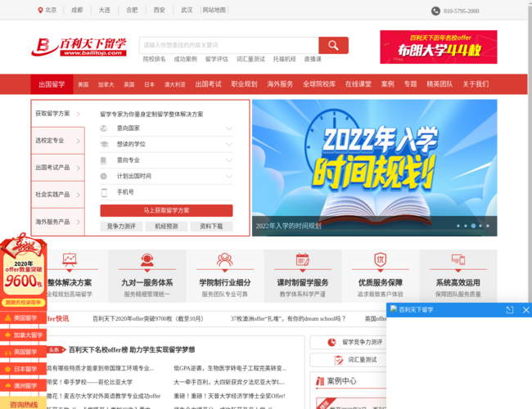Click into the keyword search field

click(x=229, y=45)
